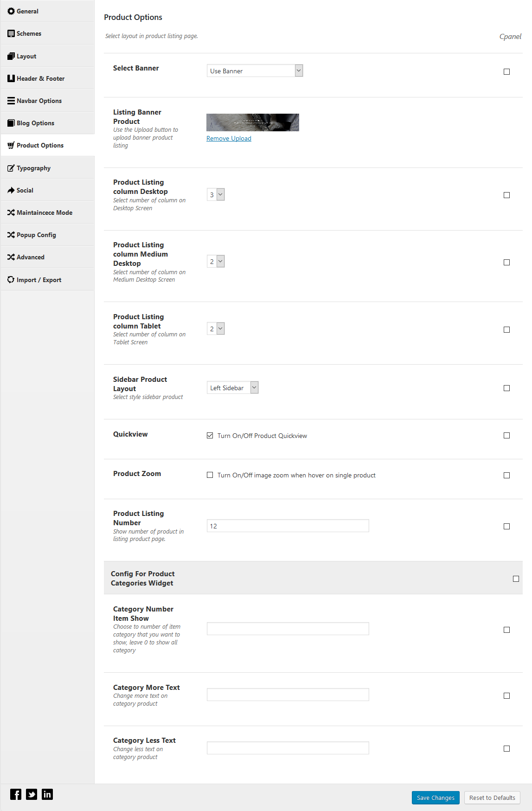Click the Import / Export refresh icon
Image resolution: width=532 pixels, height=811 pixels.
[11, 280]
